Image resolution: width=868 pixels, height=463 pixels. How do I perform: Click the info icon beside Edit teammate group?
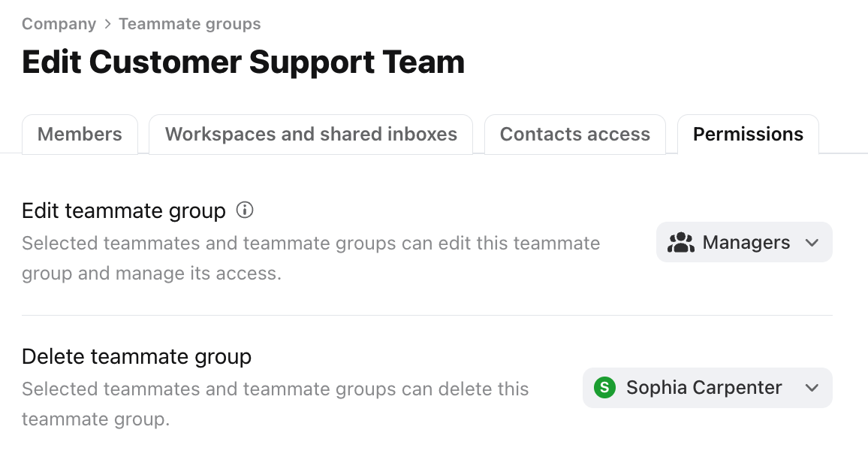[x=245, y=210]
